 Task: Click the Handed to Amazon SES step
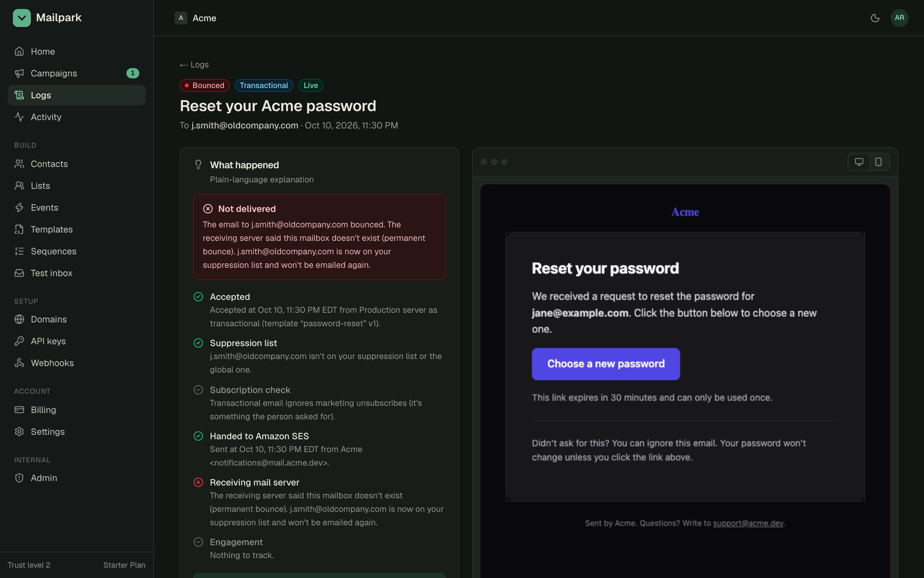coord(319,449)
